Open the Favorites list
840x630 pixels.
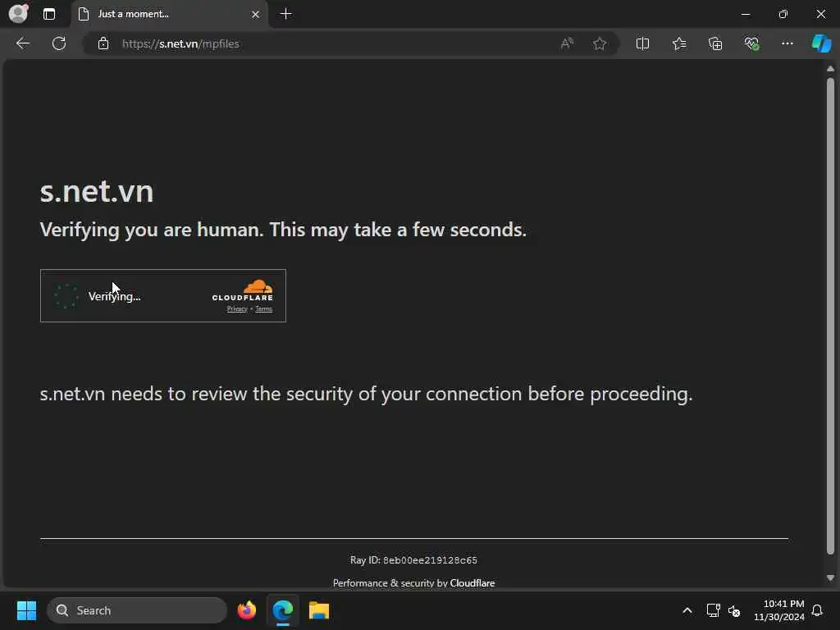(x=678, y=43)
